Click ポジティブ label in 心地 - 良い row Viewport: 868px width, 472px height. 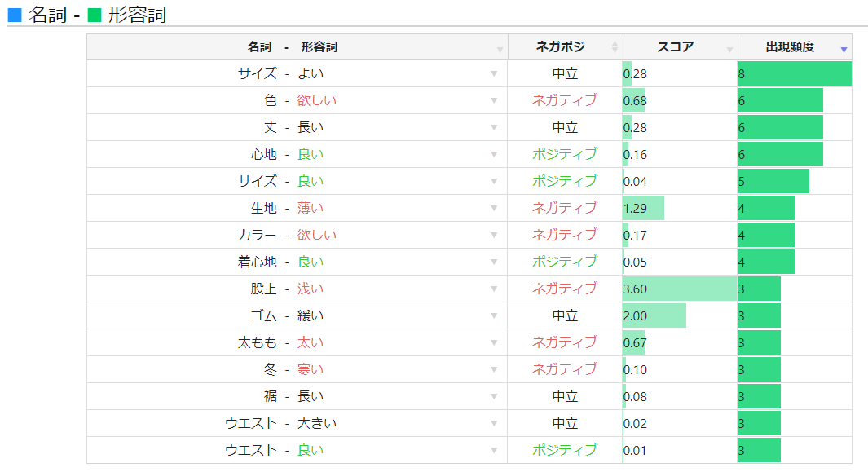click(564, 154)
